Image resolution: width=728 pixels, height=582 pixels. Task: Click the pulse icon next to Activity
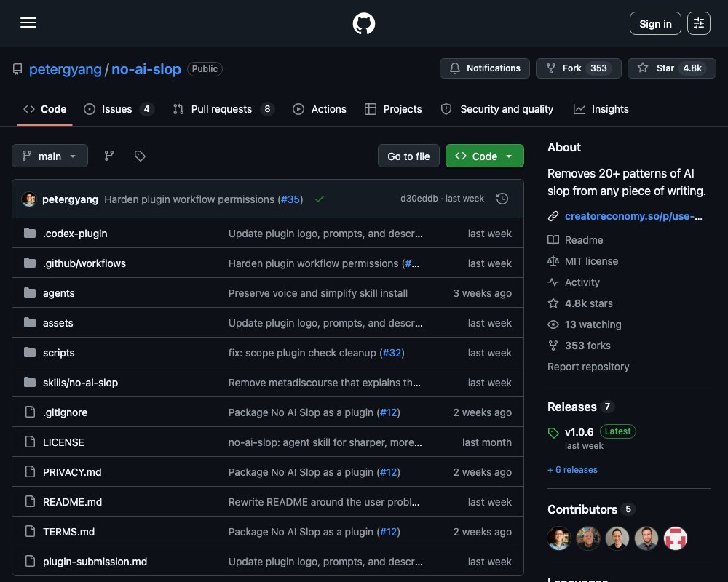tap(553, 282)
